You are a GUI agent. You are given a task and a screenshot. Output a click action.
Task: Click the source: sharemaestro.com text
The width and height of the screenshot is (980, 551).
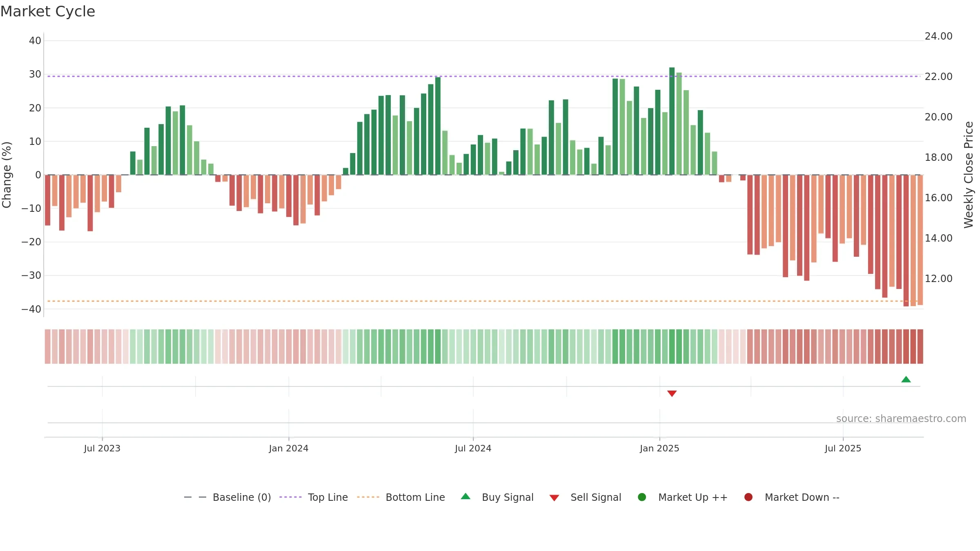coord(901,418)
